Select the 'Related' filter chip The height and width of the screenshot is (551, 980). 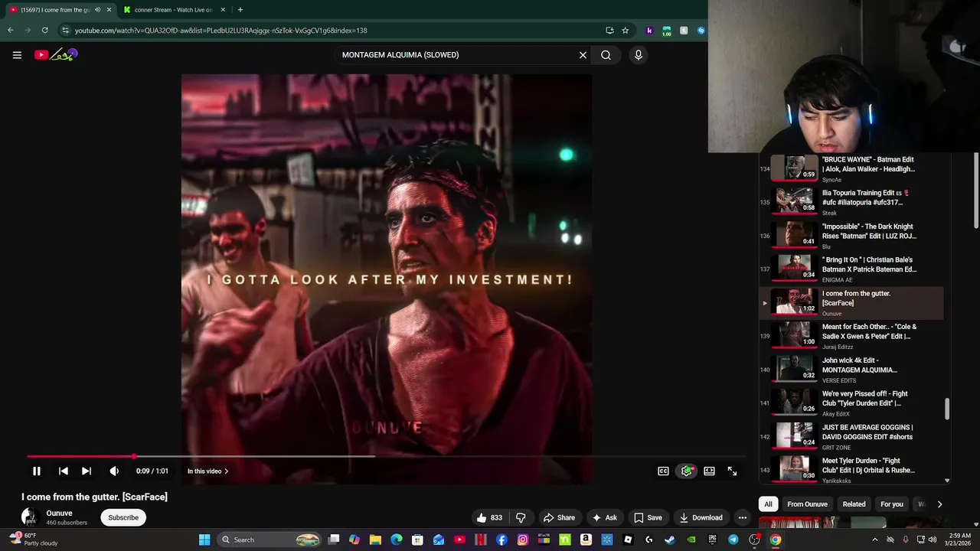[x=854, y=504]
